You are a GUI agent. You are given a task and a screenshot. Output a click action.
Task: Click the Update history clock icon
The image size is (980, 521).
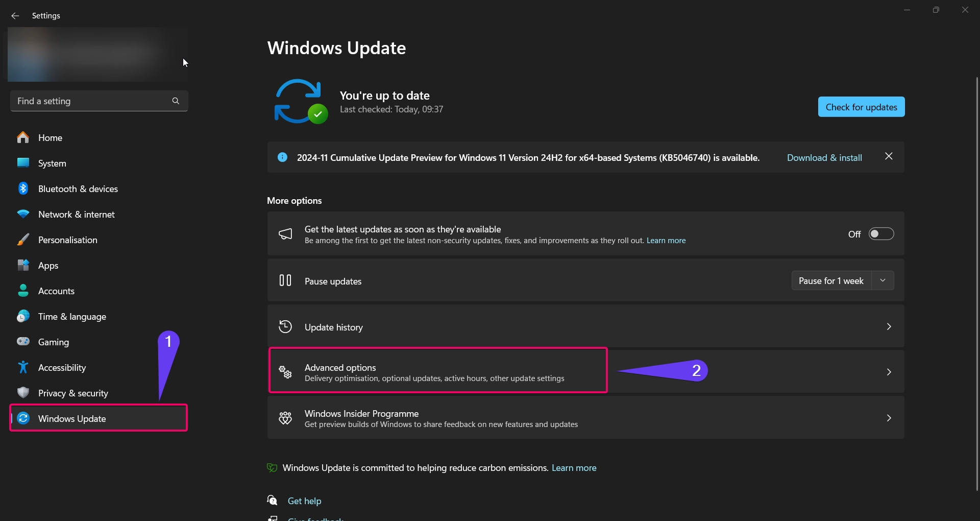[x=285, y=326]
